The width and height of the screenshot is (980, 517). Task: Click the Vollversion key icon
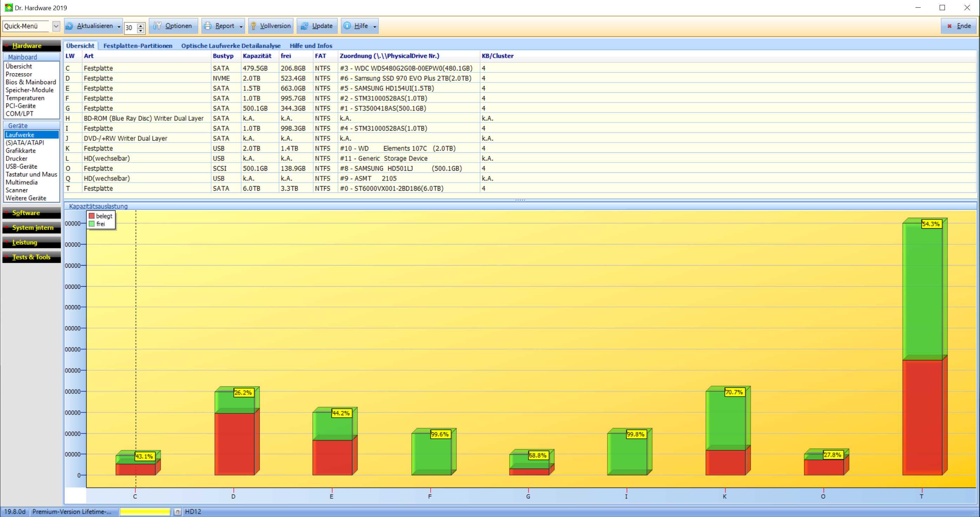253,26
